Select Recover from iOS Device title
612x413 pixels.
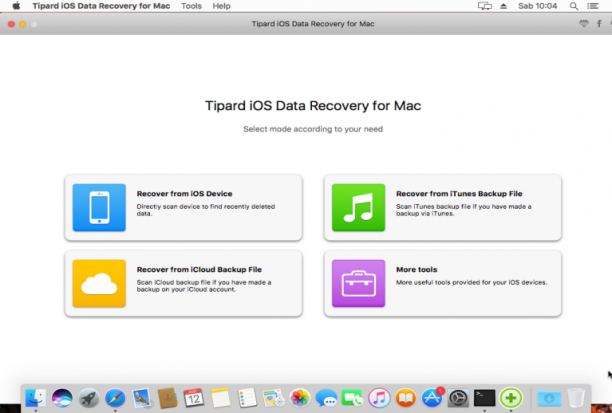coord(184,194)
